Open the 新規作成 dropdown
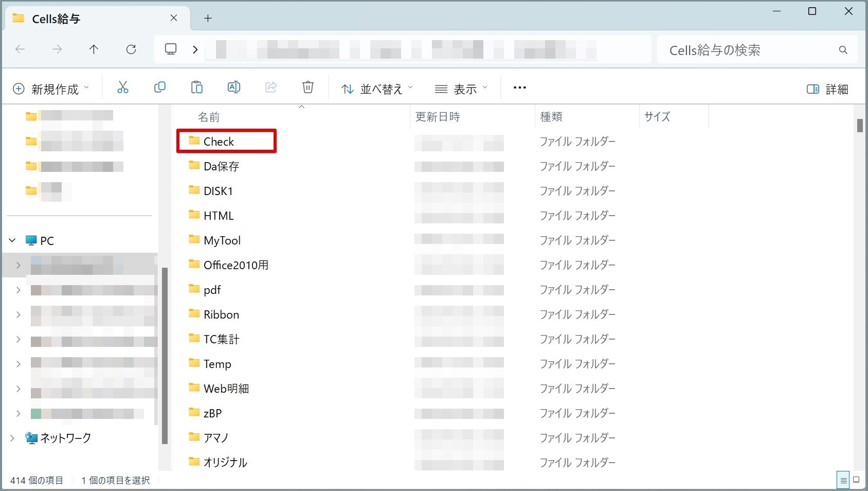Viewport: 868px width, 491px height. click(x=51, y=89)
